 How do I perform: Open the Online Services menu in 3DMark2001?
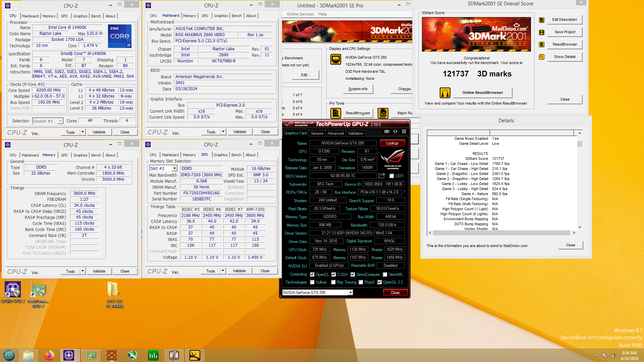(x=300, y=14)
